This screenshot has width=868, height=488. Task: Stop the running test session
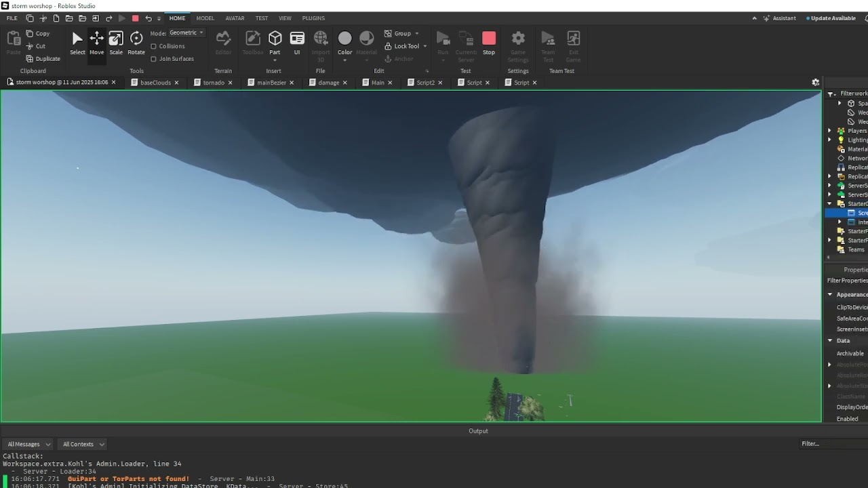[489, 43]
